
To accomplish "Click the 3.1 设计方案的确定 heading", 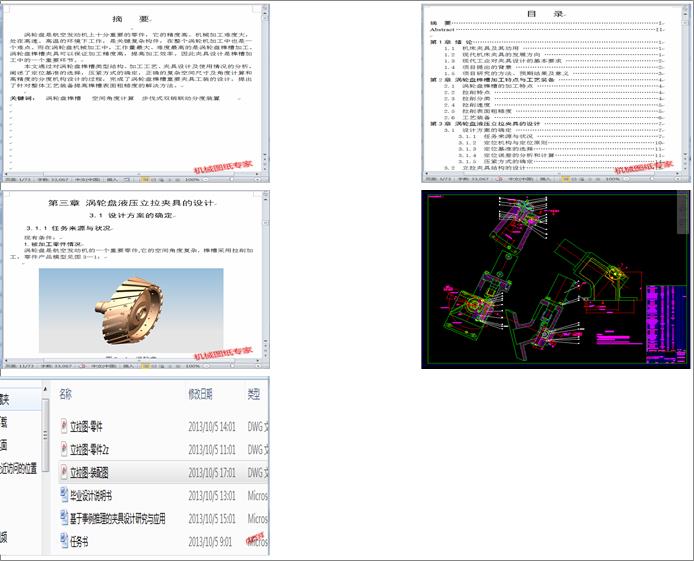I will pyautogui.click(x=132, y=215).
